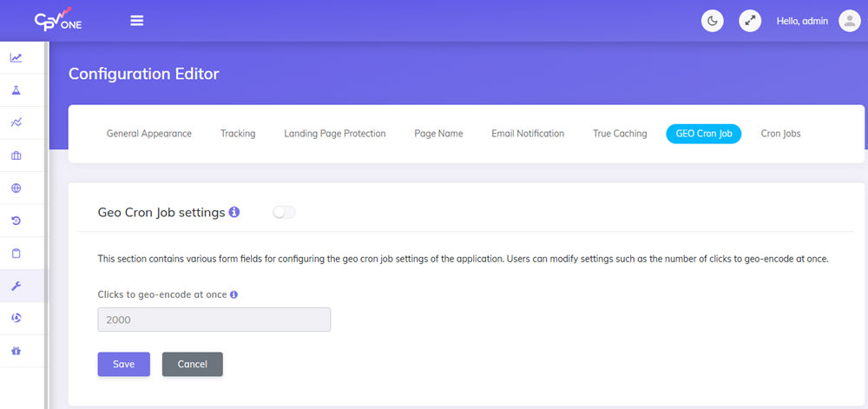Open the gift icon in sidebar
The height and width of the screenshot is (409, 868).
point(16,351)
